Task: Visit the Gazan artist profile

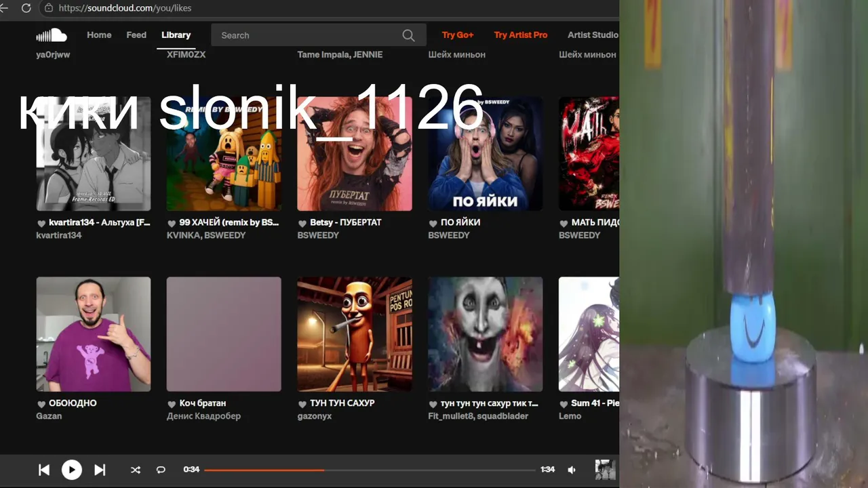Action: pyautogui.click(x=49, y=416)
